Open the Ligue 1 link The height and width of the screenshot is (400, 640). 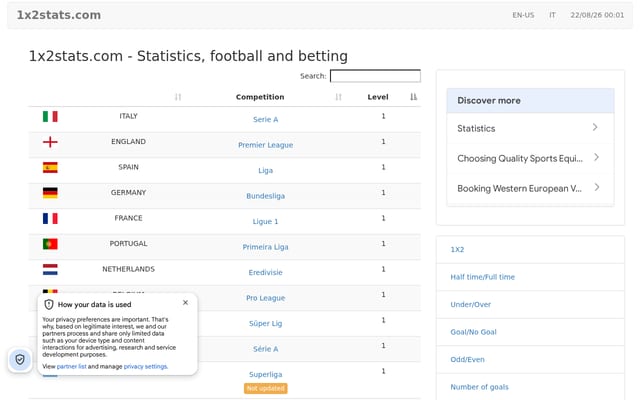click(265, 222)
